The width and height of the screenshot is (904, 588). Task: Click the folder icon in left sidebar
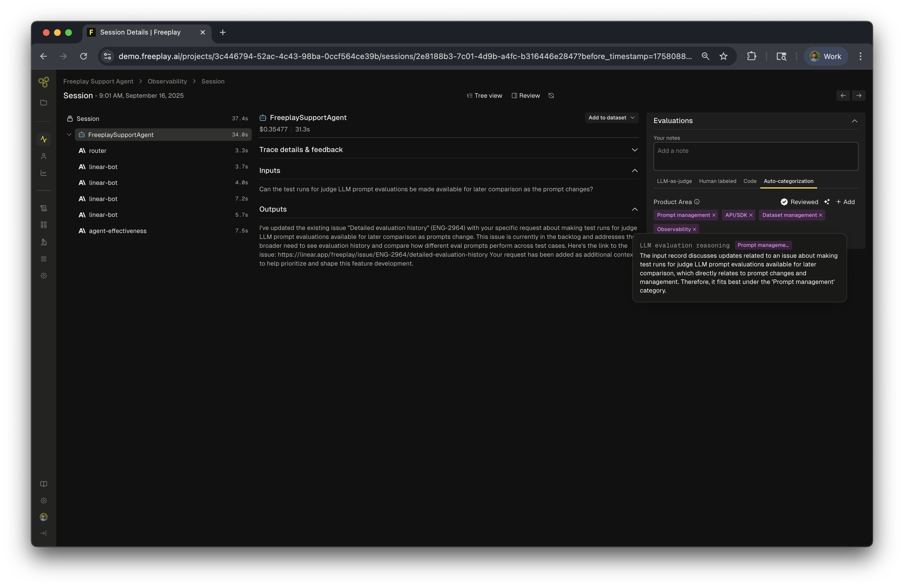pyautogui.click(x=44, y=103)
